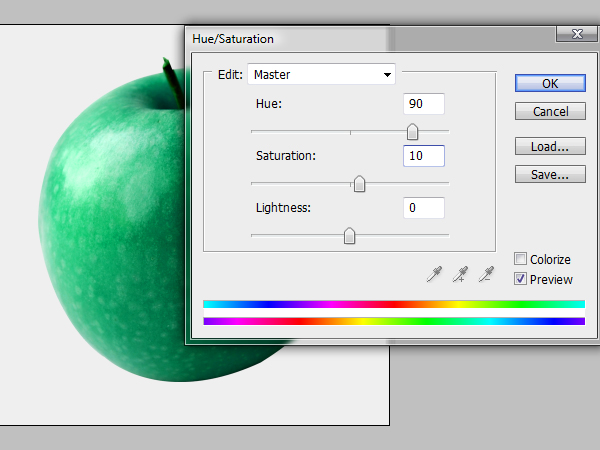Image resolution: width=600 pixels, height=450 pixels.
Task: Click the Lightness slider handle
Action: pos(349,236)
